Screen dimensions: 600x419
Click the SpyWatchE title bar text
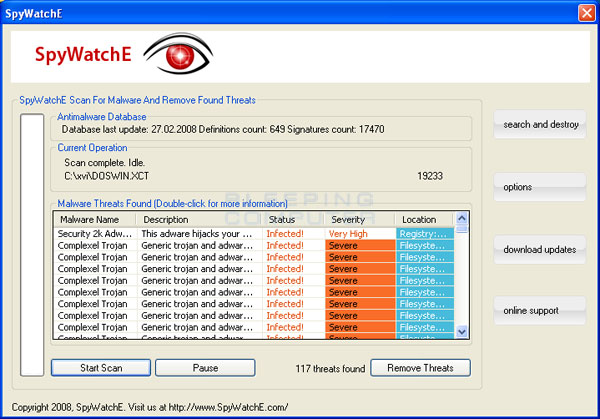coord(34,13)
